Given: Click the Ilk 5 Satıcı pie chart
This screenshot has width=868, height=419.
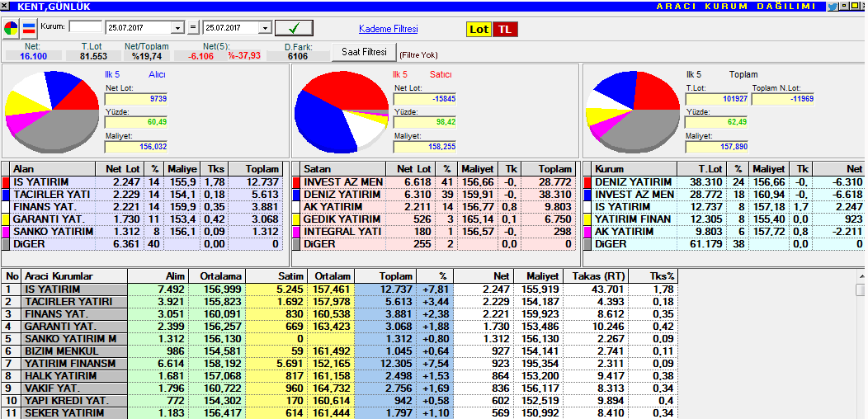Looking at the screenshot, I should (x=342, y=112).
